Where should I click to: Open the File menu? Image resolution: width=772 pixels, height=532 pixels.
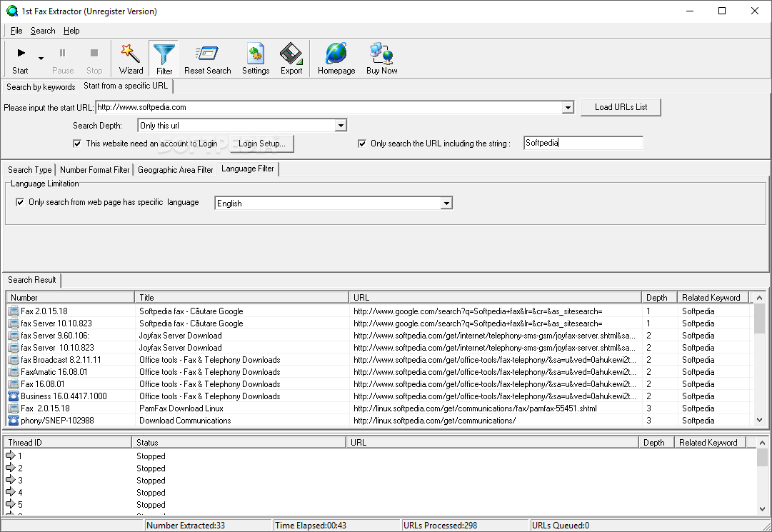[x=16, y=31]
